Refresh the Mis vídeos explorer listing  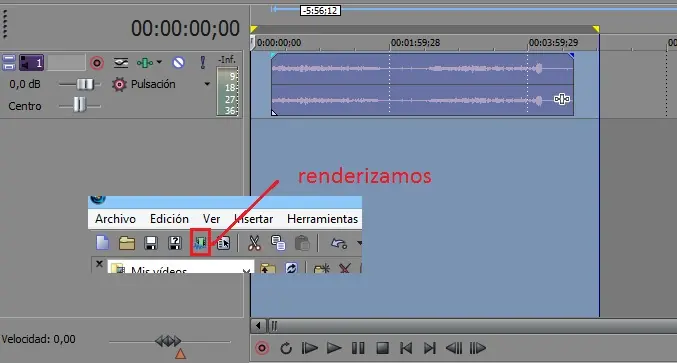coord(291,268)
